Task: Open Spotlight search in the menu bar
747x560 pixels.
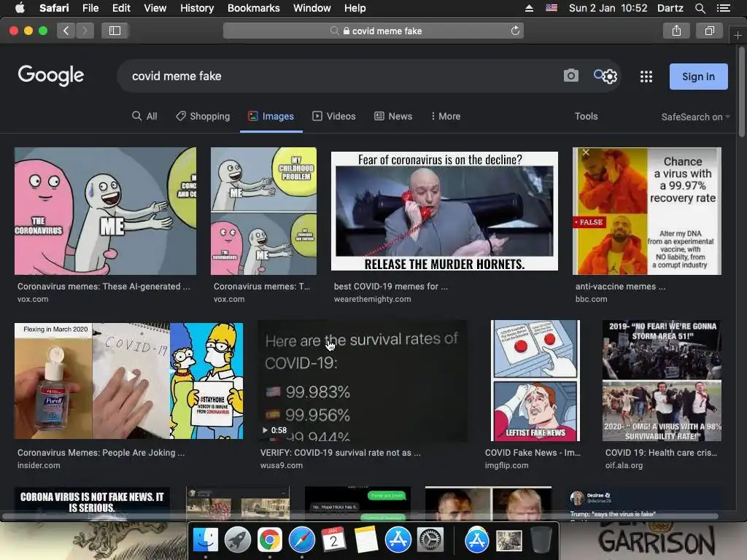Action: pyautogui.click(x=700, y=8)
